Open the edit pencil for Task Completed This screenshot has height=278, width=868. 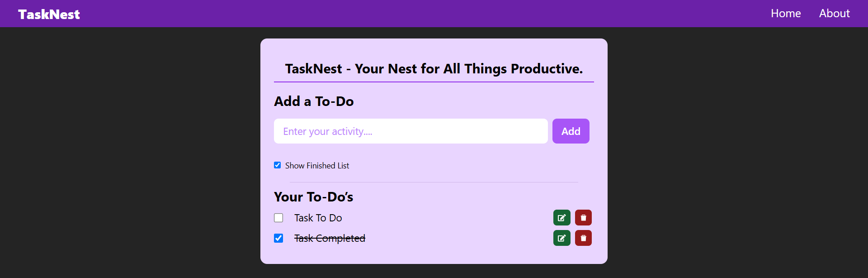click(561, 238)
